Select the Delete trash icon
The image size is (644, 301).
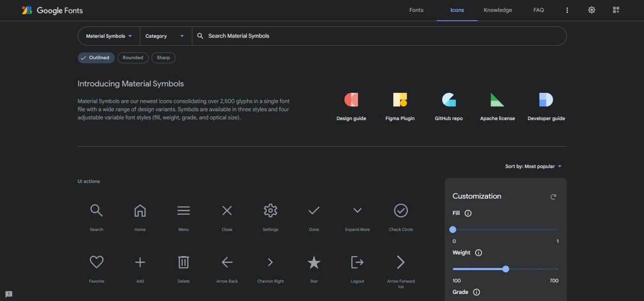(183, 262)
